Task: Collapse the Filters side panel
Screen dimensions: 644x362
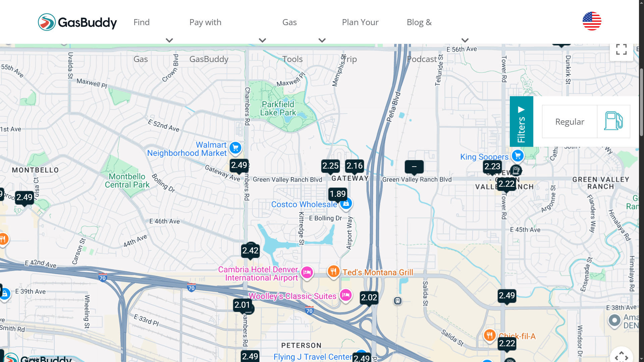Action: tap(521, 121)
